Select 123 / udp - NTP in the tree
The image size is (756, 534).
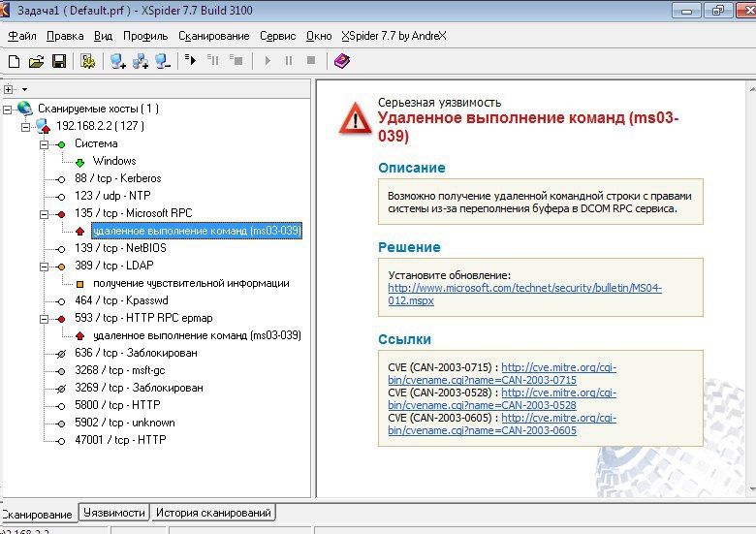click(x=112, y=196)
